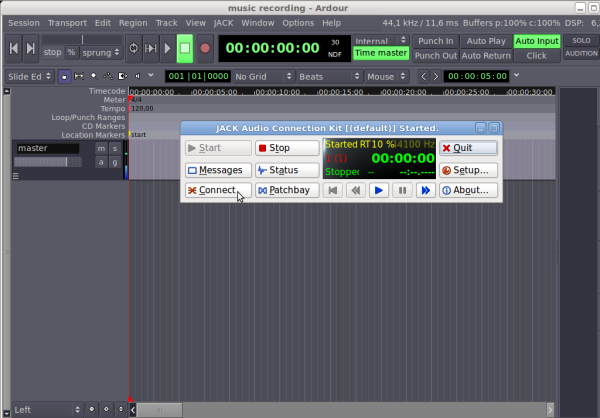Select the speaker audition tool

click(x=137, y=77)
